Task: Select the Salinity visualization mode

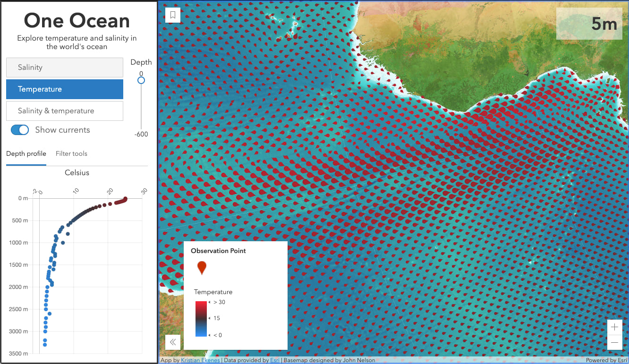Action: (64, 68)
